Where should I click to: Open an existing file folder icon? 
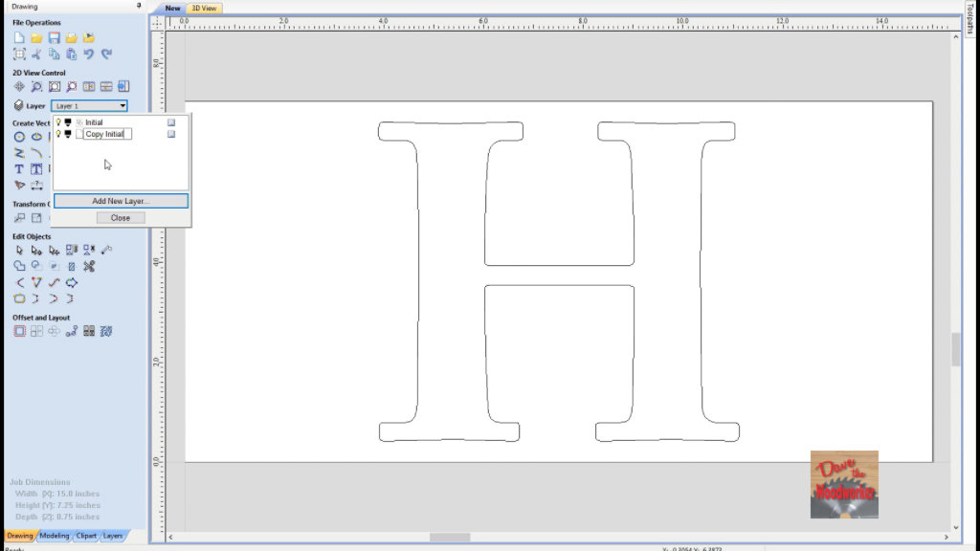(x=37, y=38)
